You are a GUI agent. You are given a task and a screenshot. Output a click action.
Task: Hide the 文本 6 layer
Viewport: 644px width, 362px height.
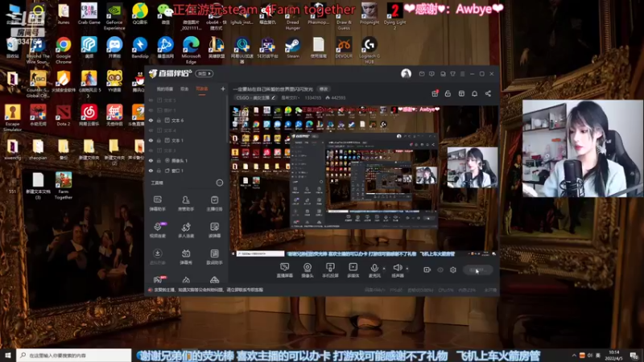coord(151,120)
